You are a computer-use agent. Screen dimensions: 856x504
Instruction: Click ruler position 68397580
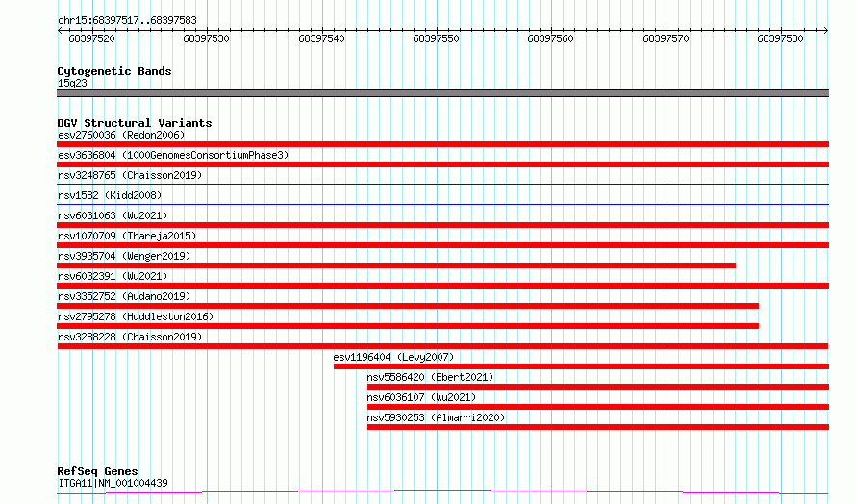pyautogui.click(x=781, y=38)
